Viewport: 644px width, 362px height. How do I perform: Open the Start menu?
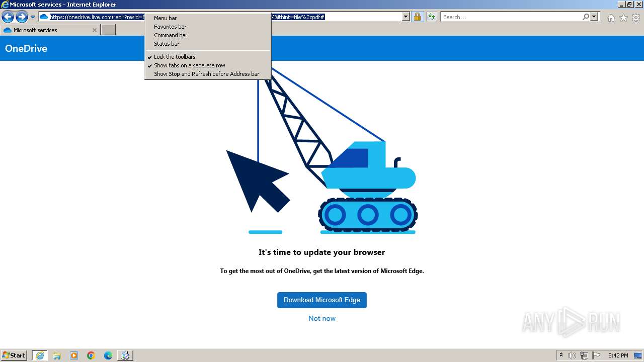pyautogui.click(x=14, y=355)
